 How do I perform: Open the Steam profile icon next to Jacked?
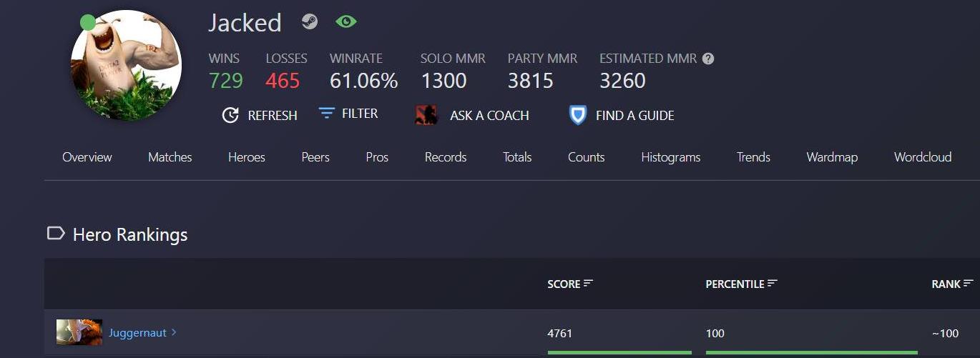click(309, 22)
